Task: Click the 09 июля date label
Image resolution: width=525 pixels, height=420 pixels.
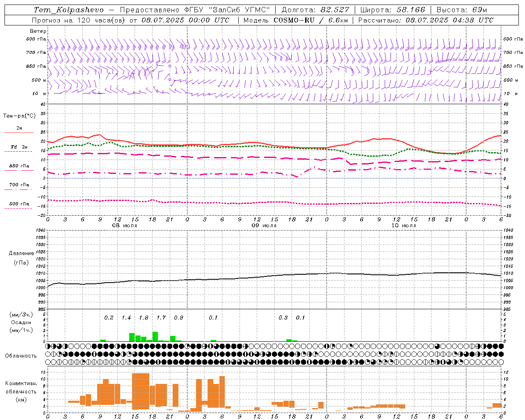Action: tap(264, 226)
